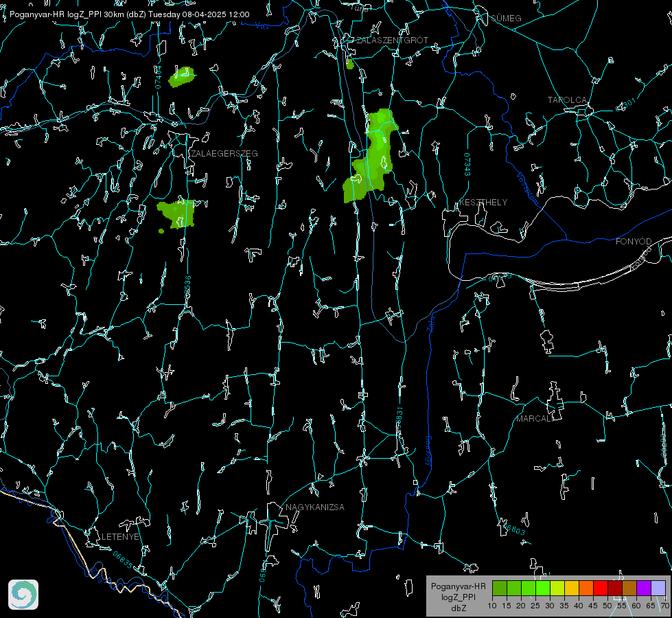
Task: Select the 50-55 dBZ dark red swatch
Action: coord(615,588)
